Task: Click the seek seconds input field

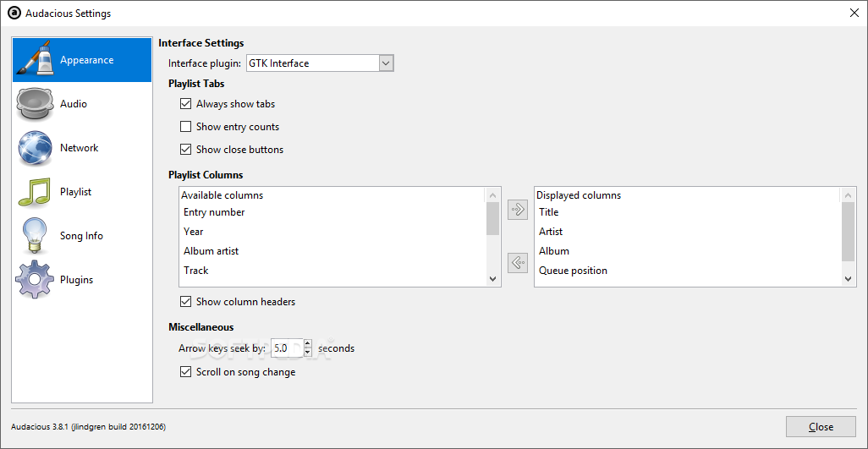Action: point(287,348)
